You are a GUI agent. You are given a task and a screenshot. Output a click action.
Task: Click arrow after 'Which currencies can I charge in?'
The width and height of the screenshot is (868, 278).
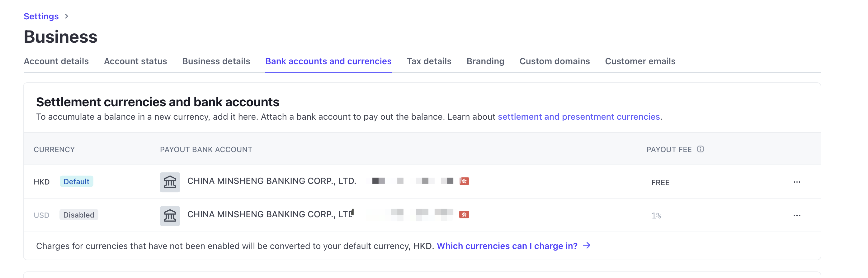pos(586,246)
